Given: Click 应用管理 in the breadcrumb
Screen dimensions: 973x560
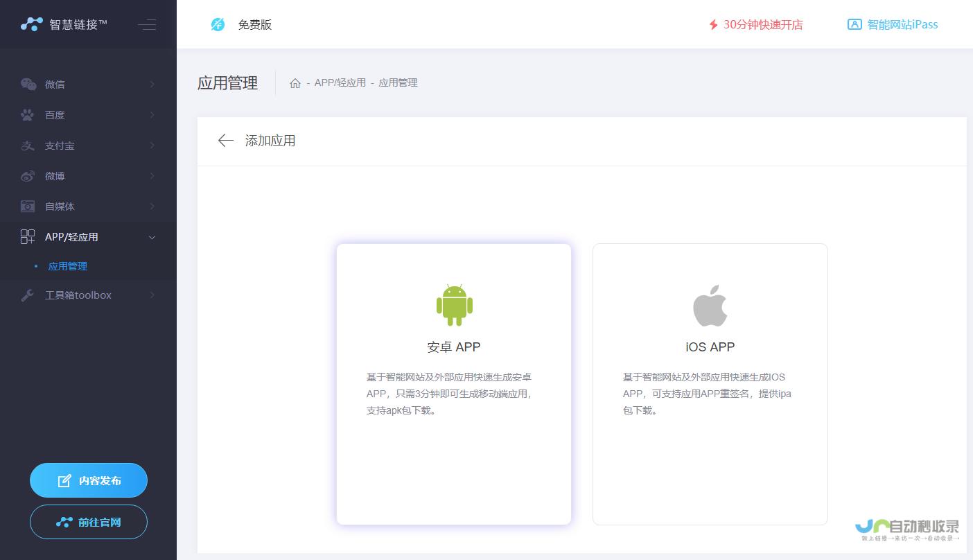Looking at the screenshot, I should (x=398, y=82).
